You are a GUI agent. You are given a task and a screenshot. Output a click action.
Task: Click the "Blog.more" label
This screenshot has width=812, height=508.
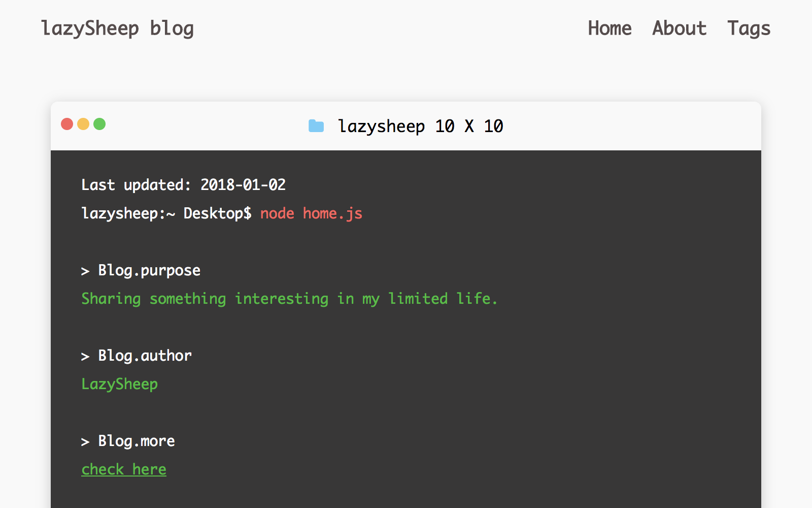[x=136, y=441]
